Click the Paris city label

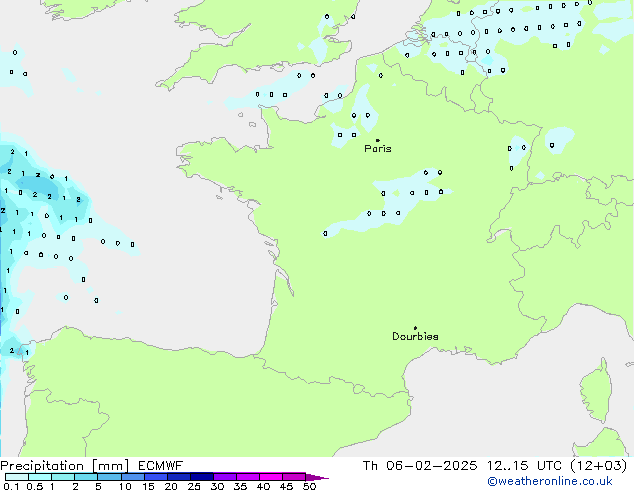[x=378, y=149]
